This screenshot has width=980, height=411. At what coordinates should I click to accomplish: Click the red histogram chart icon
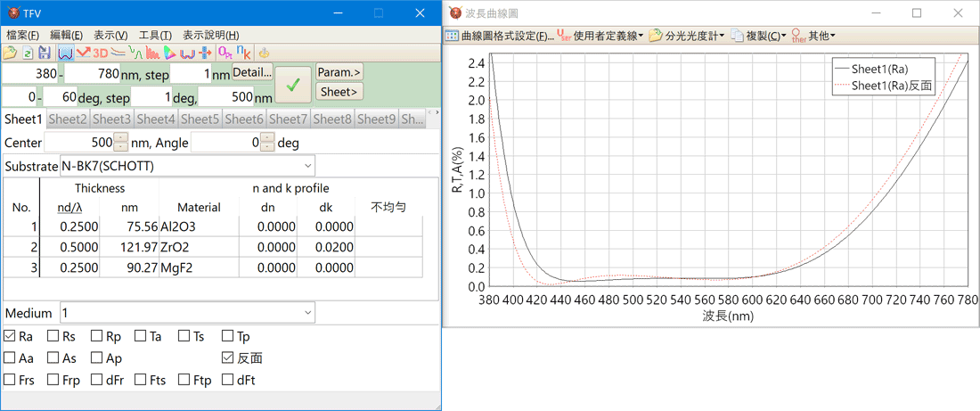[152, 53]
